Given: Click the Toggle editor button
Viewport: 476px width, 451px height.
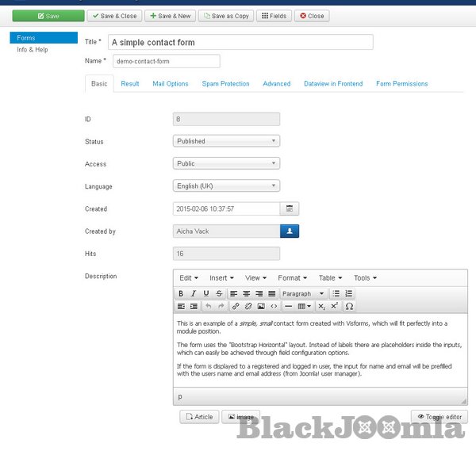Looking at the screenshot, I should [x=439, y=416].
